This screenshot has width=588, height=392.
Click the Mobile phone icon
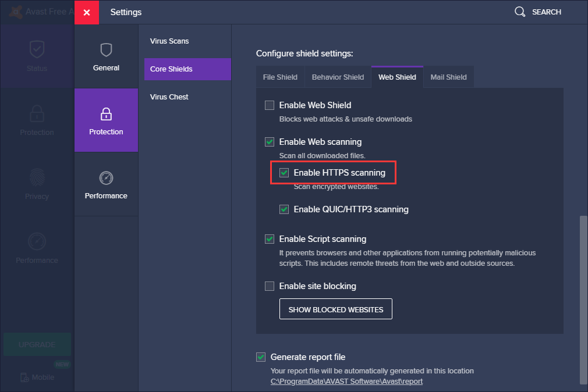point(24,377)
